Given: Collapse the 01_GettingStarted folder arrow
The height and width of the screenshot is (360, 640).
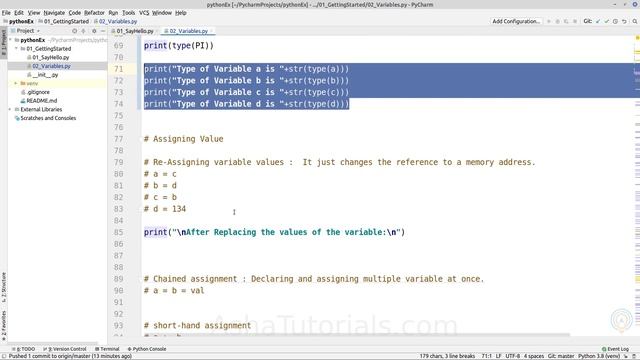Looking at the screenshot, I should (16, 49).
